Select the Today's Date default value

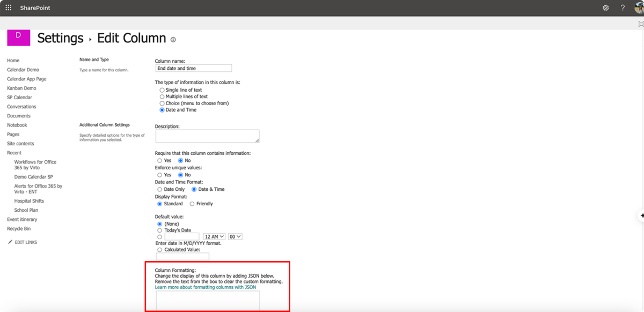point(159,230)
